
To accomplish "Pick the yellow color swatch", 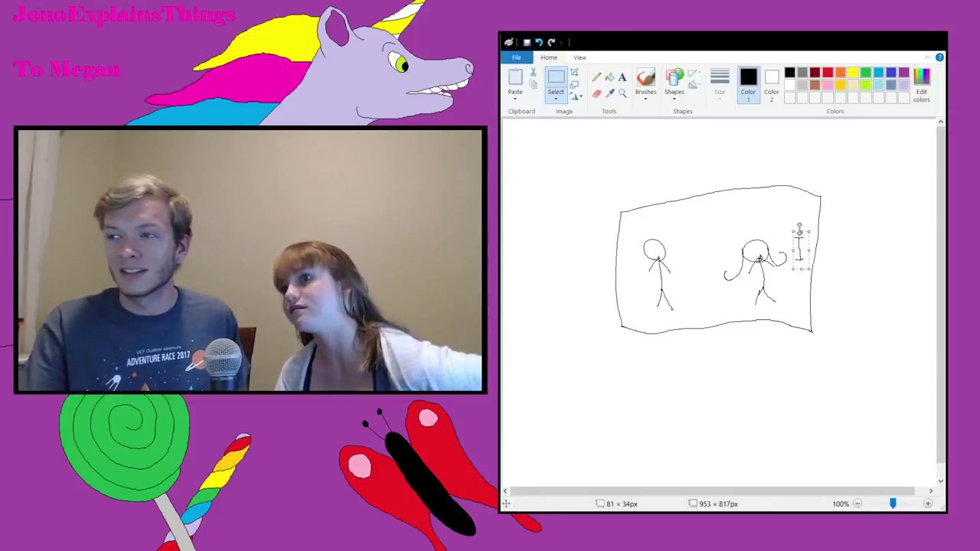I will pos(853,73).
